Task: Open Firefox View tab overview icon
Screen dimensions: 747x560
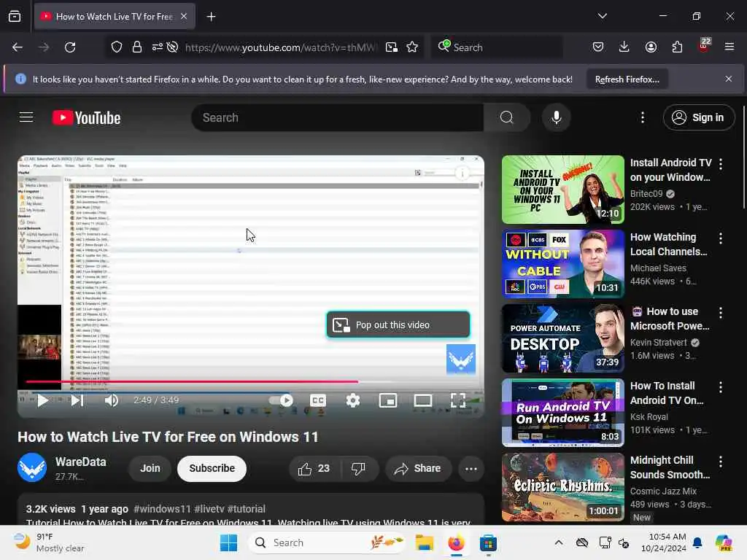Action: click(x=15, y=16)
